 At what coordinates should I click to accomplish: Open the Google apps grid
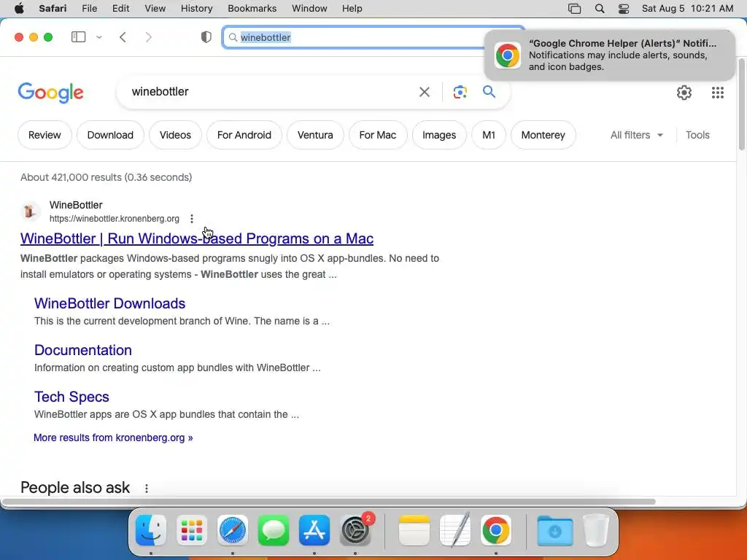718,93
